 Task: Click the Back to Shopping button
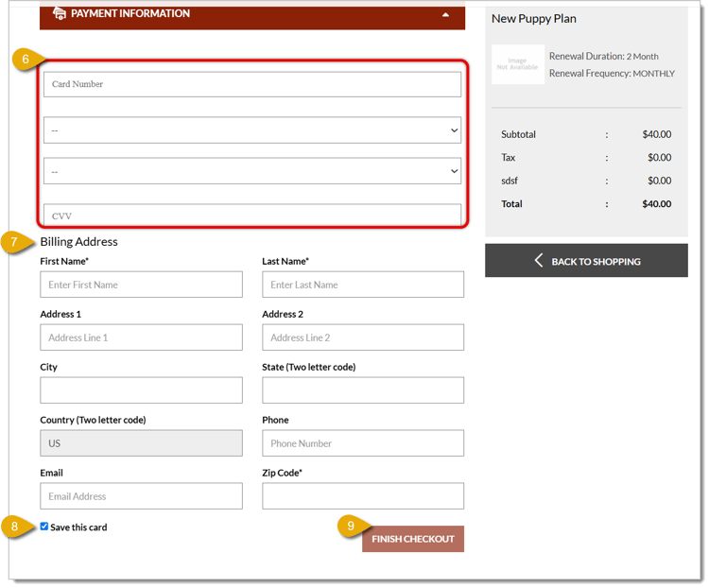586,261
